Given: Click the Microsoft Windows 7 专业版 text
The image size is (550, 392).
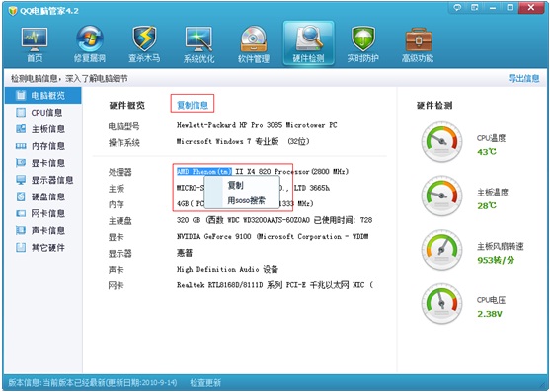Looking at the screenshot, I should [243, 141].
